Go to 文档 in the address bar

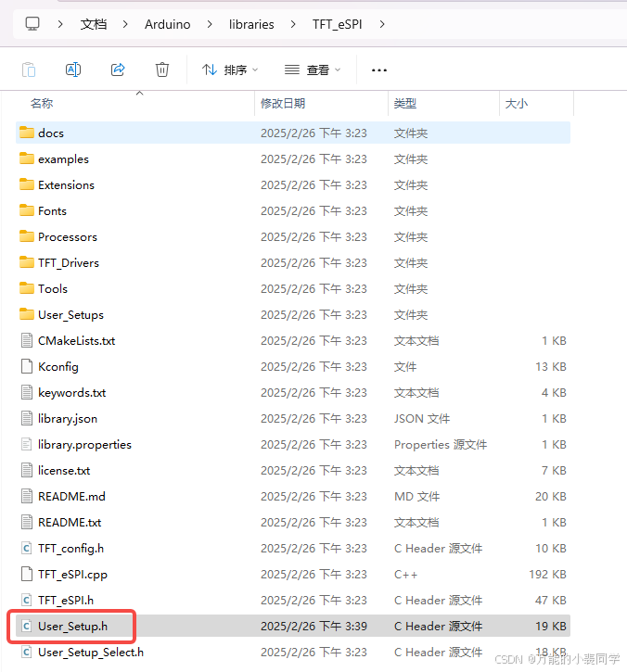pos(94,24)
